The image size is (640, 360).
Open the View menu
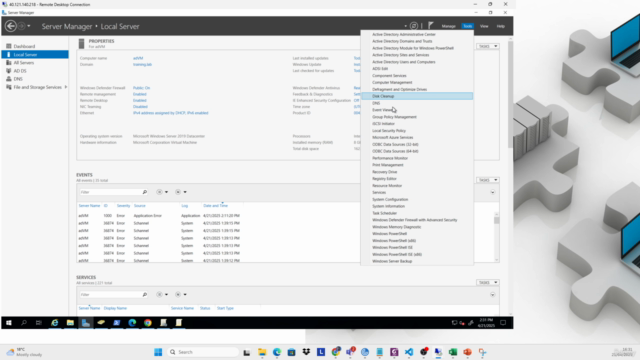tap(484, 26)
